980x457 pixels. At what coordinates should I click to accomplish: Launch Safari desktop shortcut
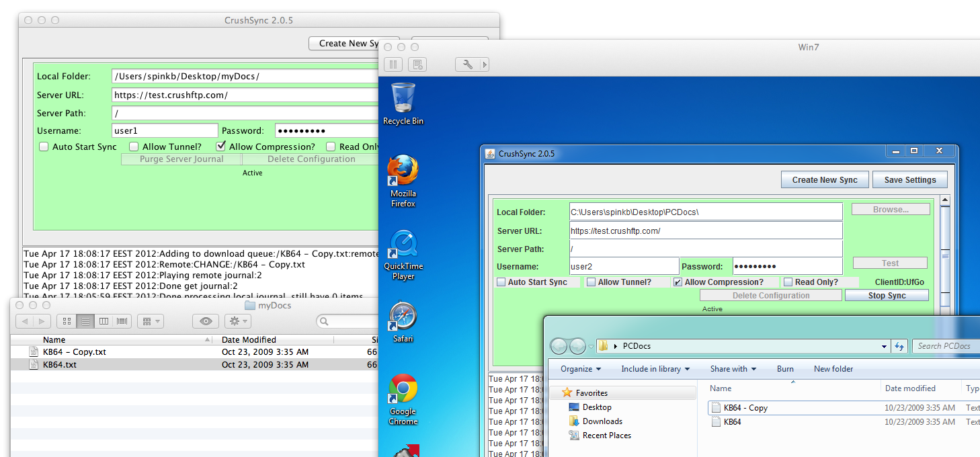[403, 323]
